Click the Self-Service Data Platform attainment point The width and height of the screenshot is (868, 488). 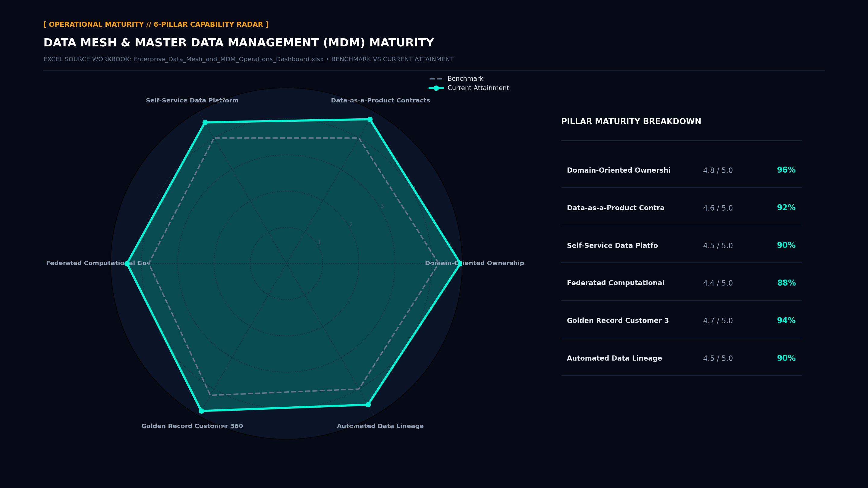(x=205, y=123)
